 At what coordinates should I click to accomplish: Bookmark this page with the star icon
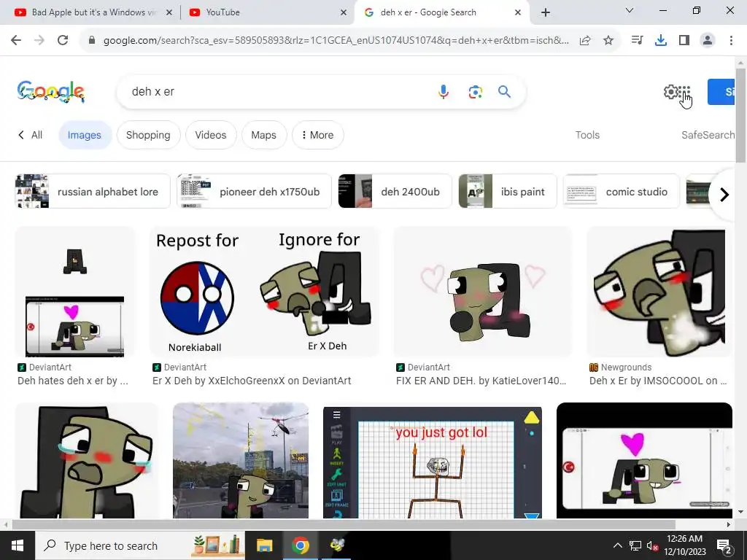608,41
